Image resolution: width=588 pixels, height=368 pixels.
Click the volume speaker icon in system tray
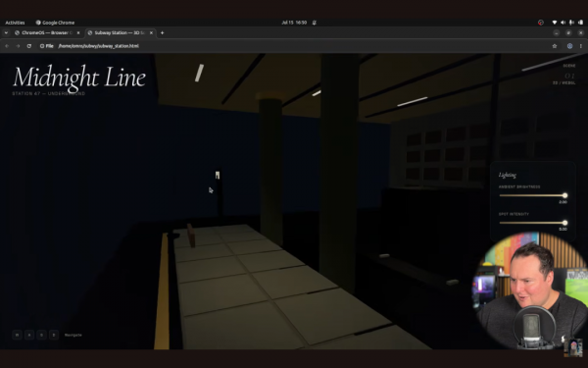point(563,23)
